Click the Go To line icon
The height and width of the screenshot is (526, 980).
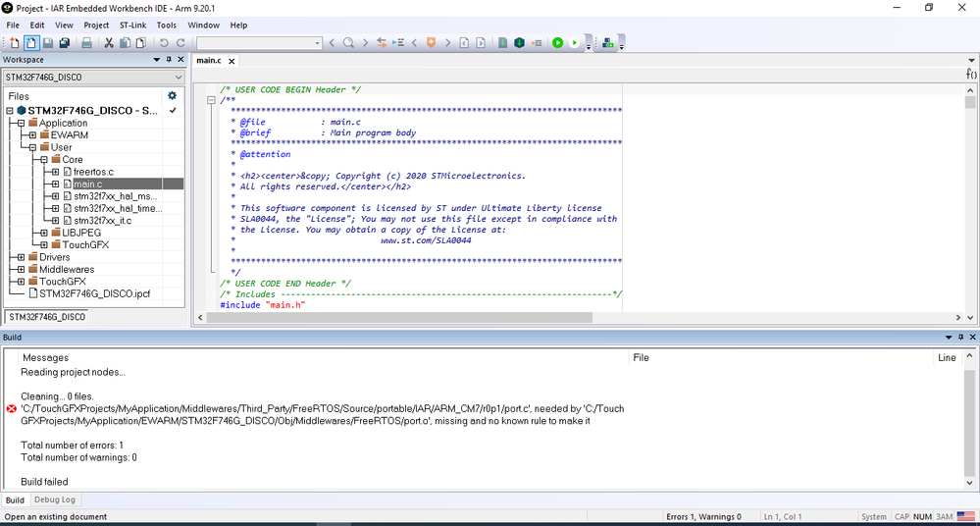tap(398, 43)
